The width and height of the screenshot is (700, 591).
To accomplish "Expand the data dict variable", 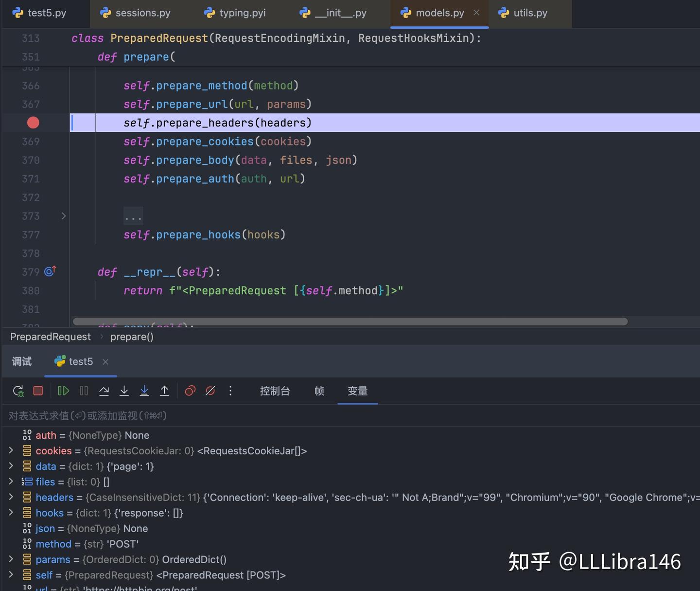I will click(x=11, y=466).
